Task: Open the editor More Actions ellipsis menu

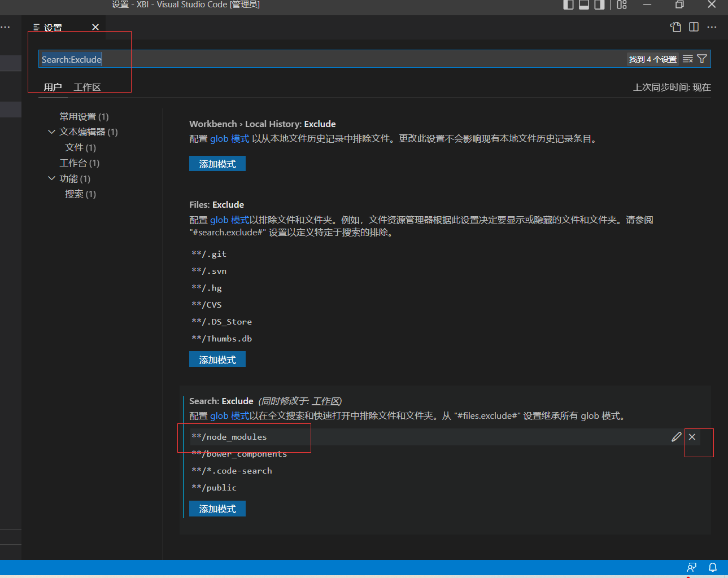Action: pyautogui.click(x=712, y=27)
